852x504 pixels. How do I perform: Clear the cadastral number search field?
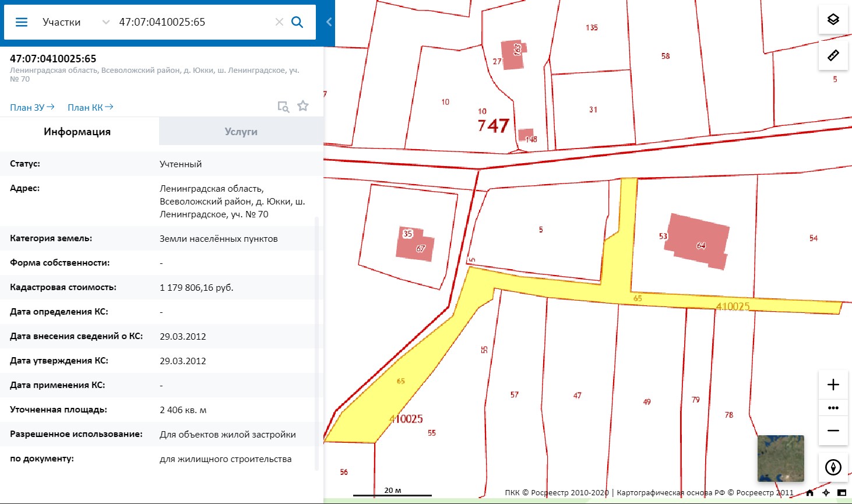279,22
